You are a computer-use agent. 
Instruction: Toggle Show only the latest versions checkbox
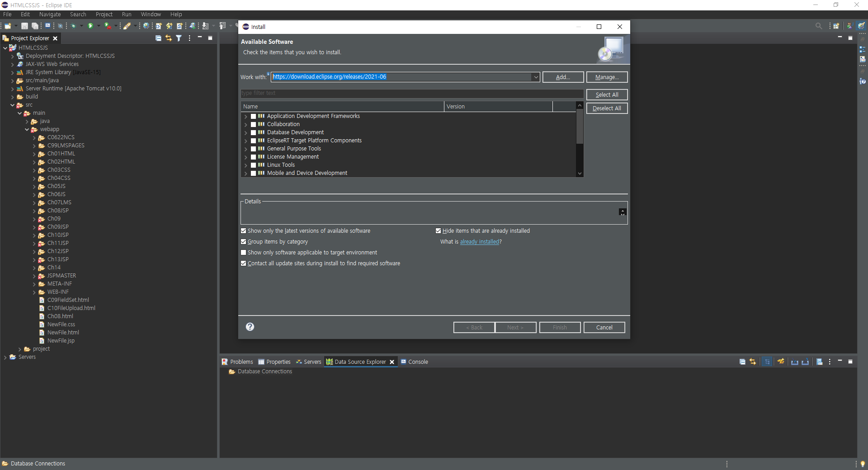244,231
